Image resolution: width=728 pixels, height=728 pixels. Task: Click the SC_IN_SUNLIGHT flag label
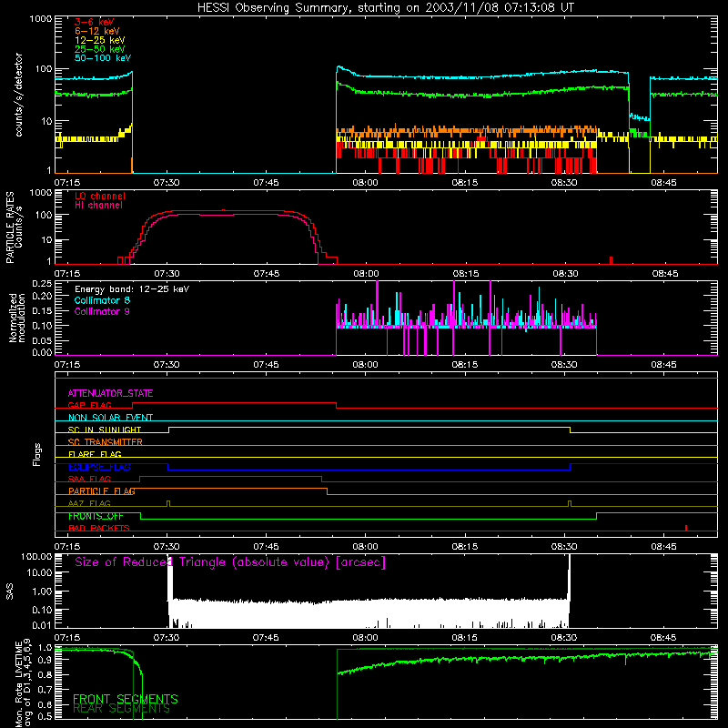pyautogui.click(x=105, y=430)
